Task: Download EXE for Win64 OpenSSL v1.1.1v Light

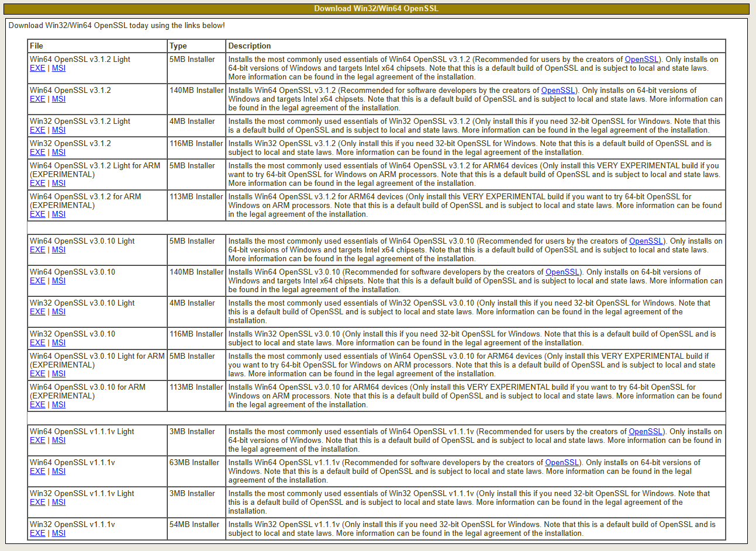Action: [x=37, y=441]
